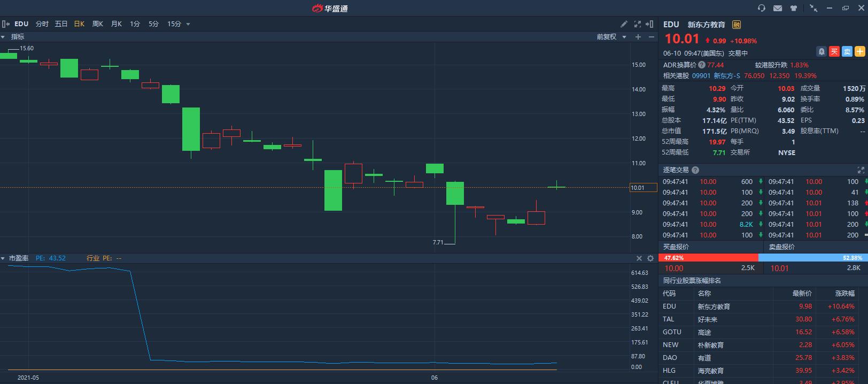This screenshot has width=868, height=384.
Task: Close the 市盈率 indicator panel
Action: (x=639, y=258)
